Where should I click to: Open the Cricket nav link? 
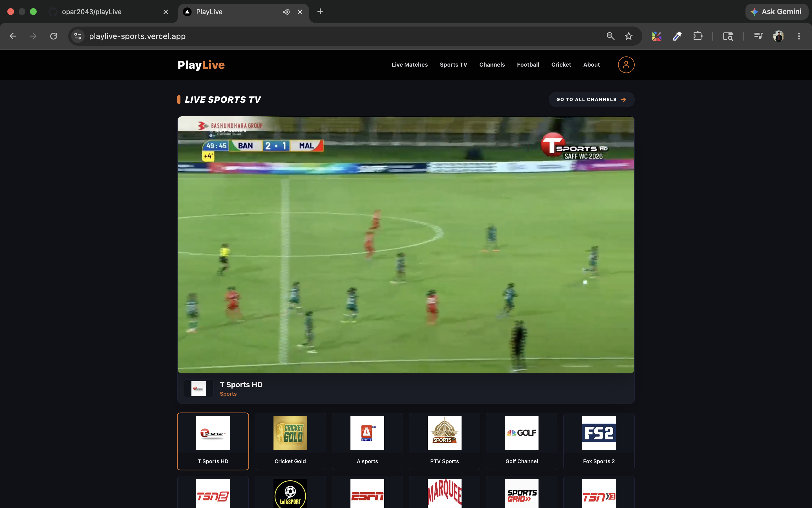pyautogui.click(x=561, y=65)
